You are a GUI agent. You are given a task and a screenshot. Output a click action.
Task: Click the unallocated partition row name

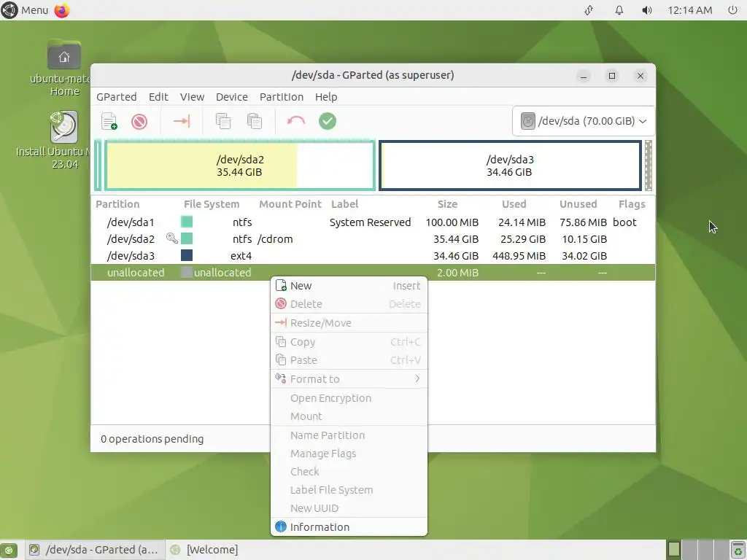pos(136,273)
